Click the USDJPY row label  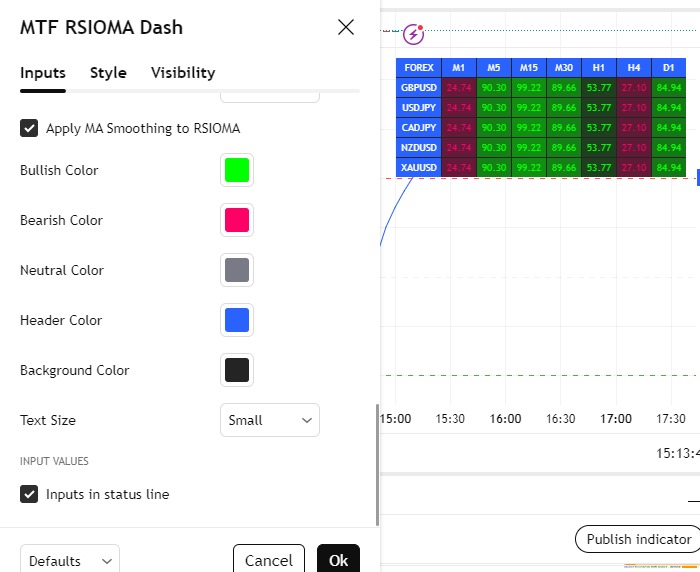[419, 108]
